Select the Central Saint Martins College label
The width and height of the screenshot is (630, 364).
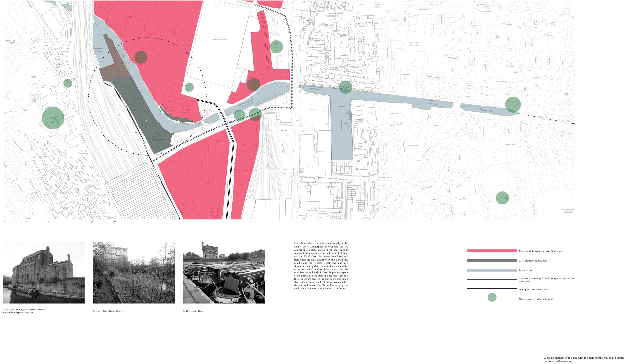click(x=219, y=39)
